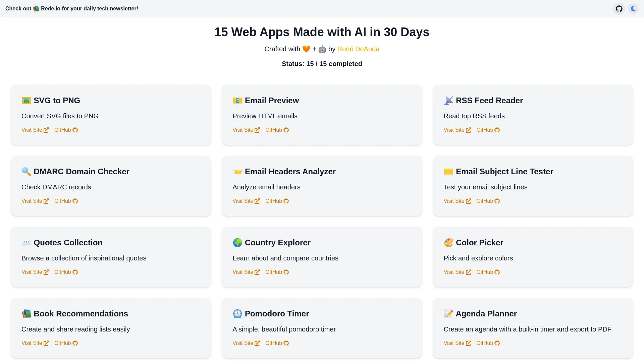This screenshot has height=362, width=644.
Task: Open GitHub link for Email Subject Line Tester
Action: pos(485,201)
